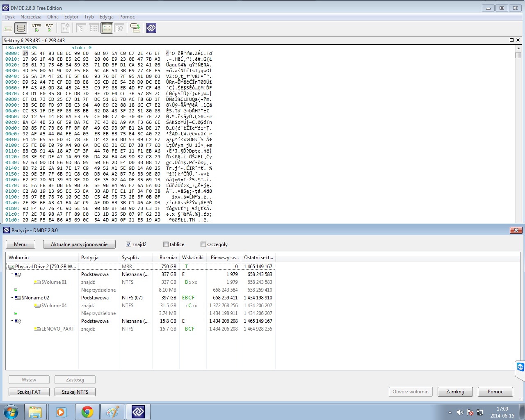Click the Wolumin column header
The image size is (525, 420).
[42, 258]
